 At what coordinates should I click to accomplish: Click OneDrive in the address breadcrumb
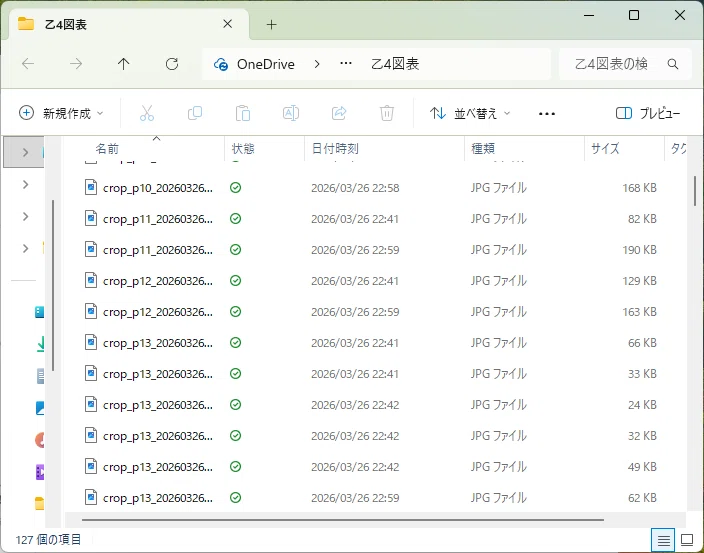click(266, 64)
